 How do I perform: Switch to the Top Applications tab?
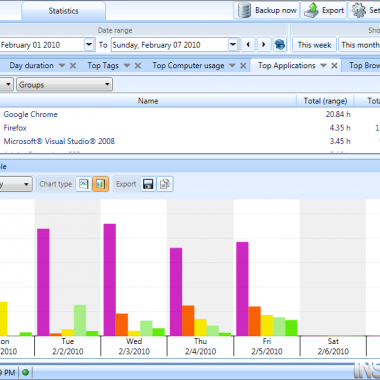point(287,66)
